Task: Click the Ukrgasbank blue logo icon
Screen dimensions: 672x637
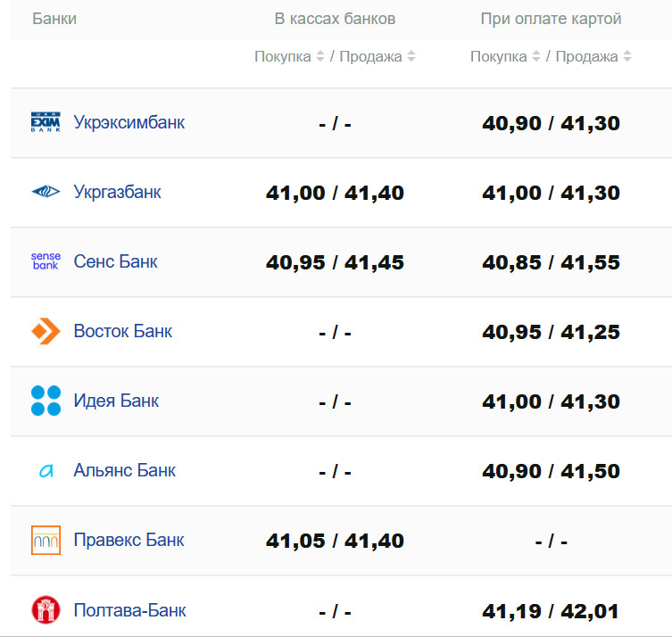Action: click(x=46, y=192)
